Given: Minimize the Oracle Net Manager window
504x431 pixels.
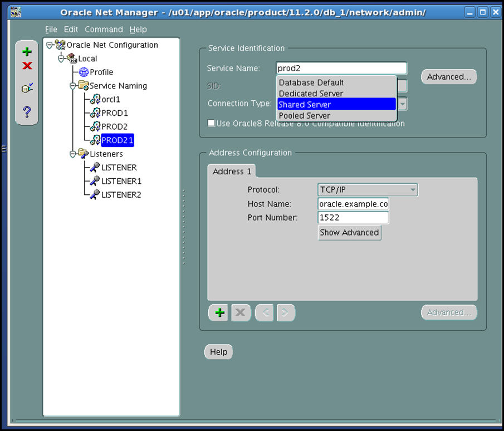Looking at the screenshot, I should [x=470, y=12].
